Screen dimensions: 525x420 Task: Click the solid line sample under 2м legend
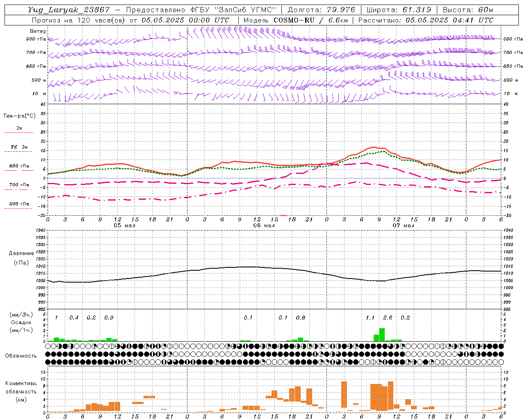19,132
